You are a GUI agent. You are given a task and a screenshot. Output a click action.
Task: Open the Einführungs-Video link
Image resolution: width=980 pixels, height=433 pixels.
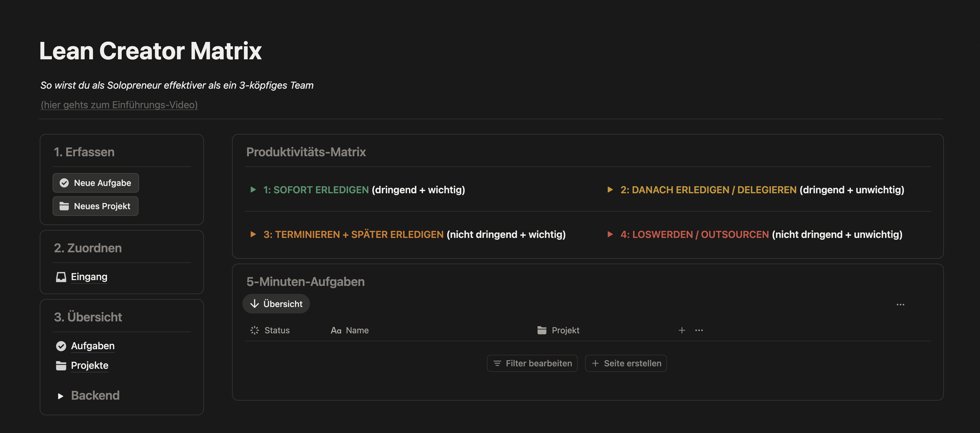pyautogui.click(x=119, y=105)
